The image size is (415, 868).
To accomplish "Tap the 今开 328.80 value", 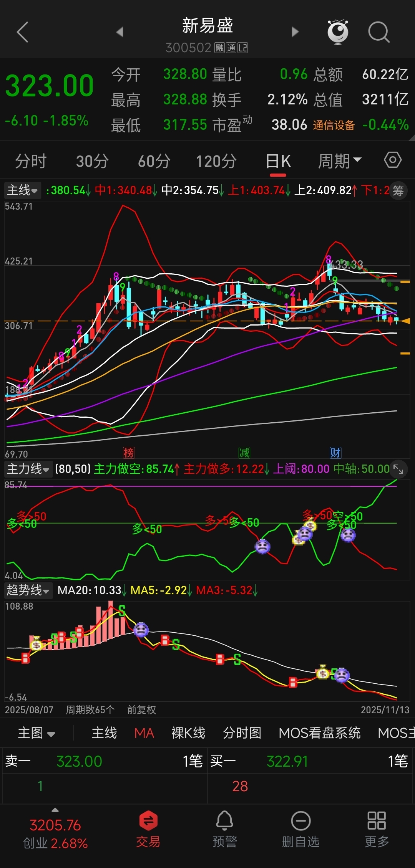I will point(185,74).
